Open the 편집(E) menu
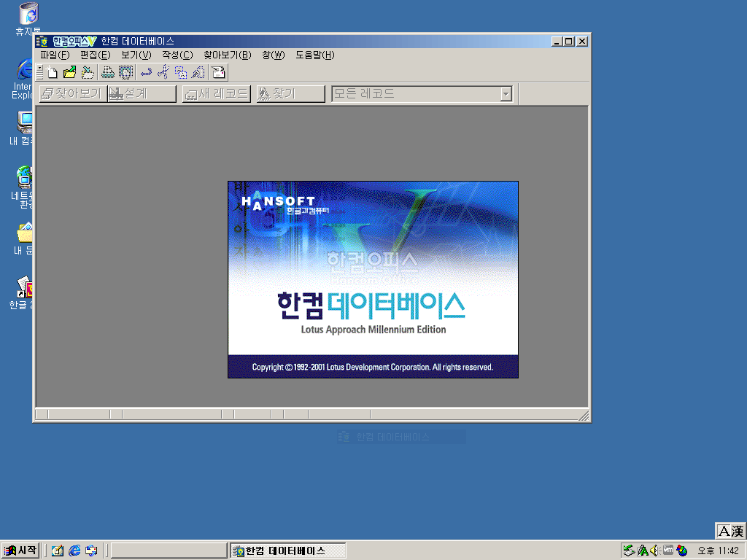Image resolution: width=747 pixels, height=560 pixels. (96, 55)
